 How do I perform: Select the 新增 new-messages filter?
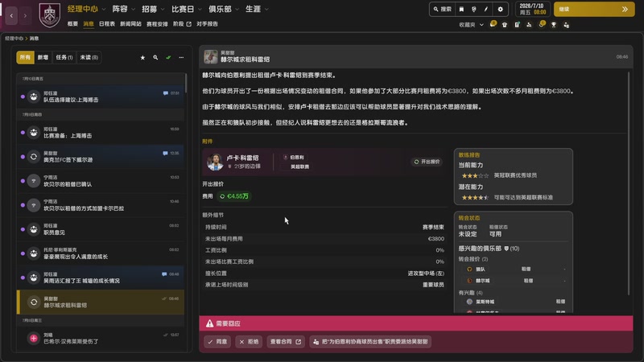coord(43,57)
